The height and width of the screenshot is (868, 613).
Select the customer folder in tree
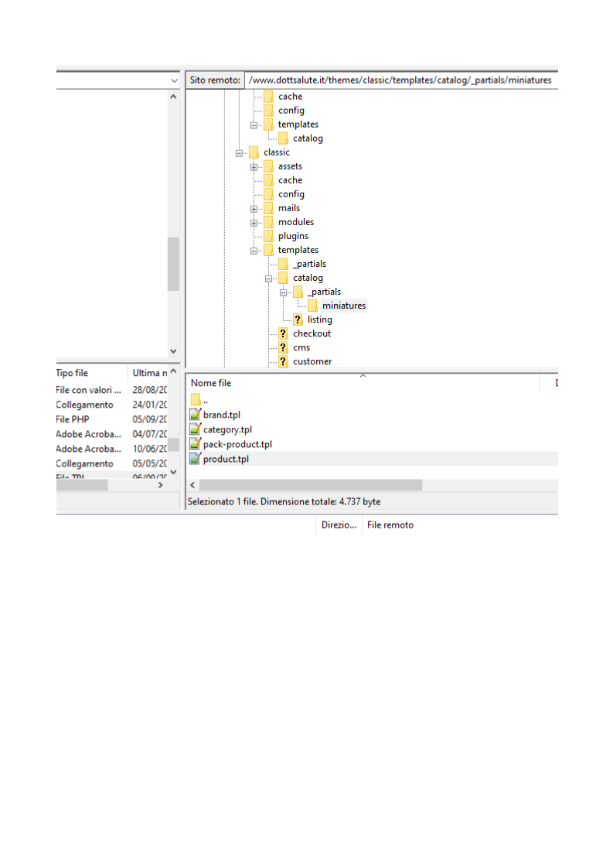pos(312,361)
